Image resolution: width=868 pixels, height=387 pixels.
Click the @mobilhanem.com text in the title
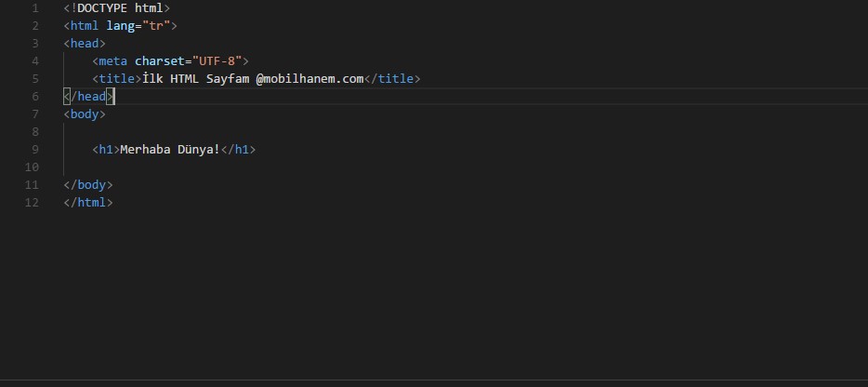pos(309,79)
